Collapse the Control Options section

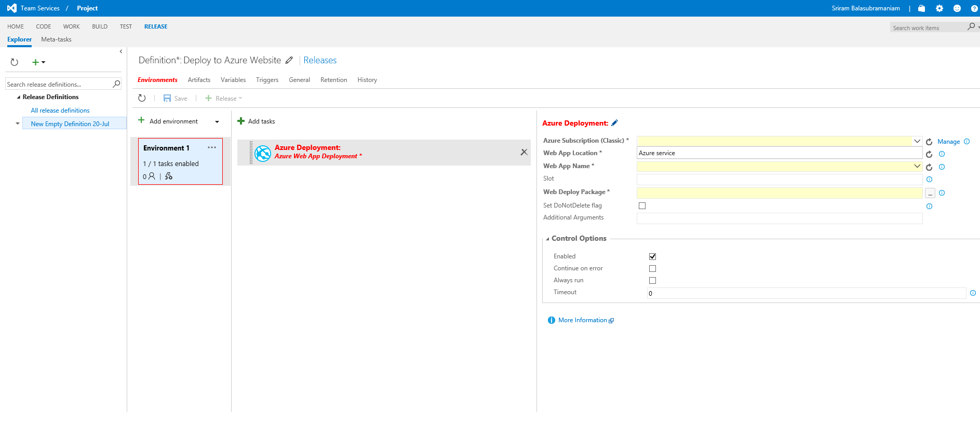click(x=547, y=239)
